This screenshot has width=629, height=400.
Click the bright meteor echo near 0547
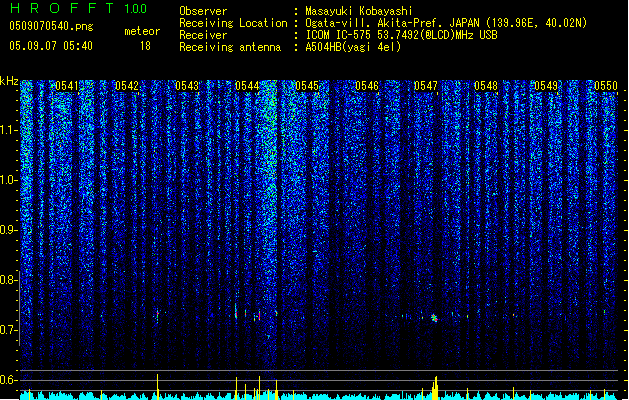click(x=434, y=318)
